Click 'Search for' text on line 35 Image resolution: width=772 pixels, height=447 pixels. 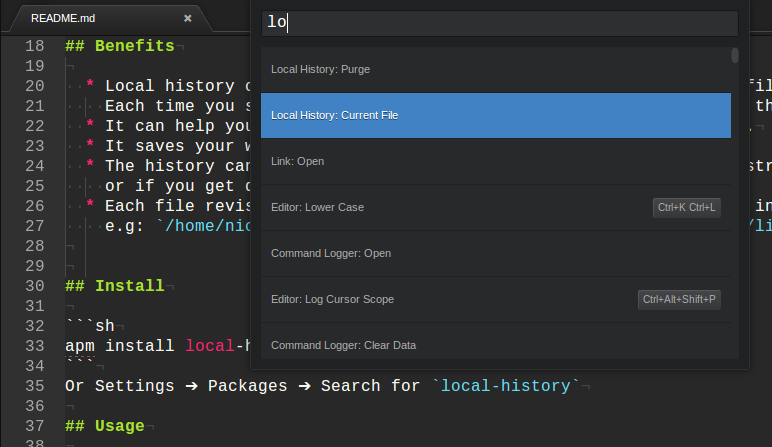pyautogui.click(x=370, y=386)
